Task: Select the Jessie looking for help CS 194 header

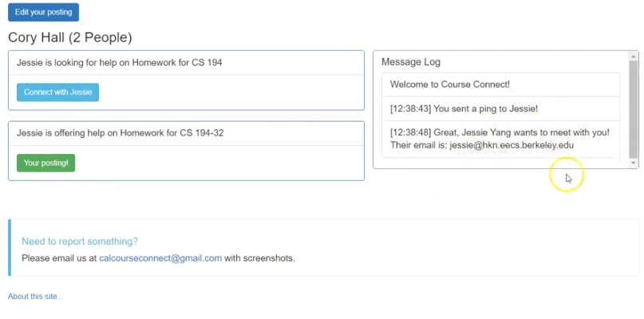Action: 119,63
